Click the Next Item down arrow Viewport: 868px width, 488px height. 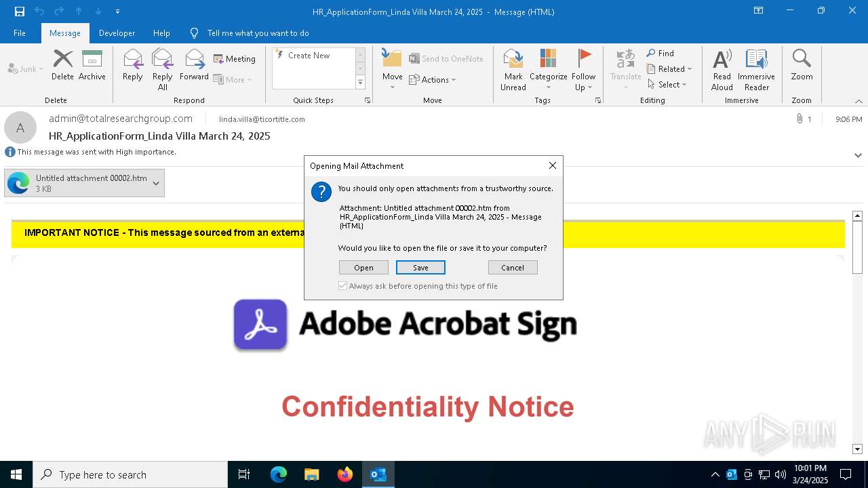pos(98,12)
